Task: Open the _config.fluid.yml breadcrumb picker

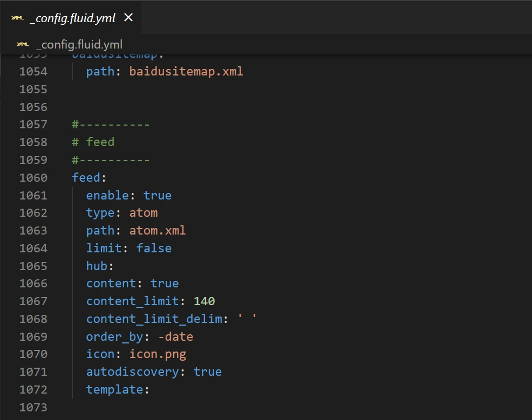Action: (x=79, y=44)
